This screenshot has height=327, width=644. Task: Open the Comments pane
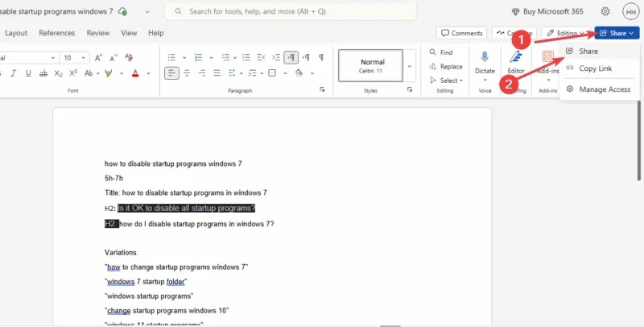461,33
